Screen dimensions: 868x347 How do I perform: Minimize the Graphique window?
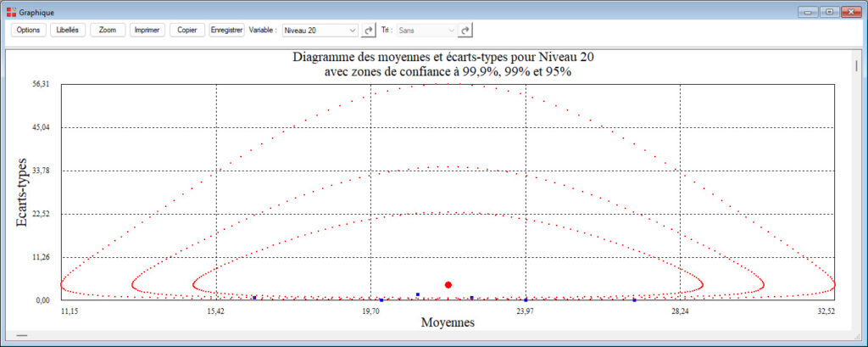[x=806, y=11]
